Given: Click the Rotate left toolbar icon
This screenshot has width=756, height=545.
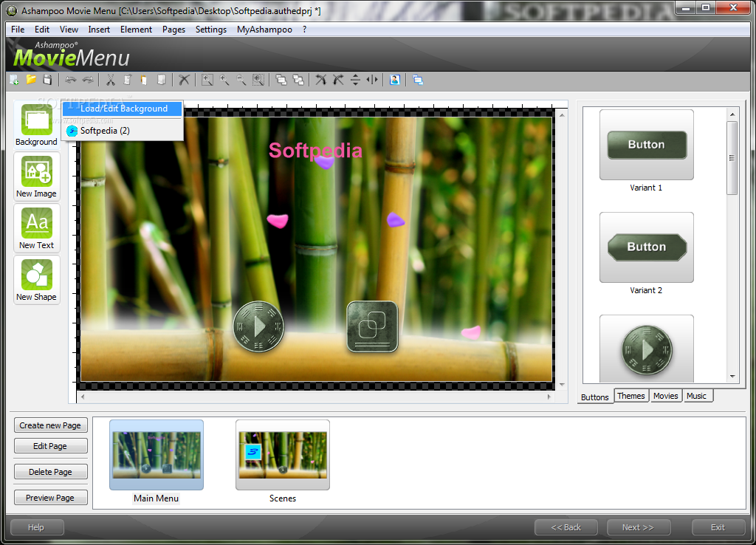Looking at the screenshot, I should (320, 80).
